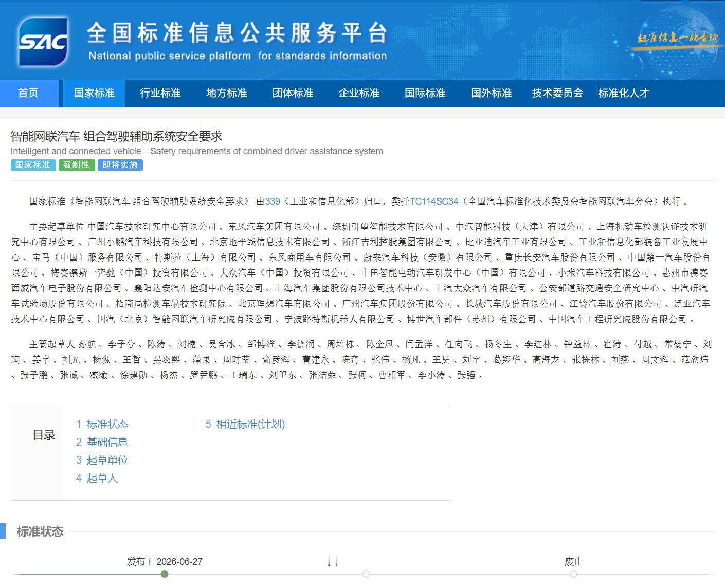Click the 强制性 green tag
The image size is (725, 588).
(77, 165)
